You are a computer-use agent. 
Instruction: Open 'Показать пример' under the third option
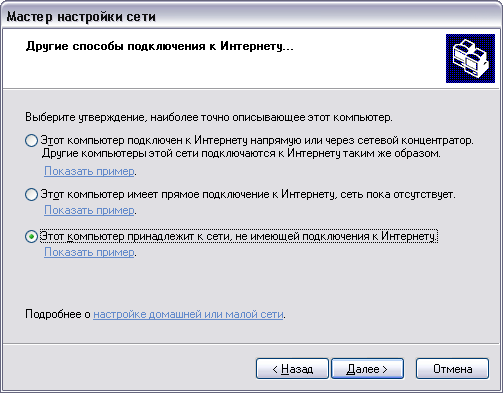point(89,252)
